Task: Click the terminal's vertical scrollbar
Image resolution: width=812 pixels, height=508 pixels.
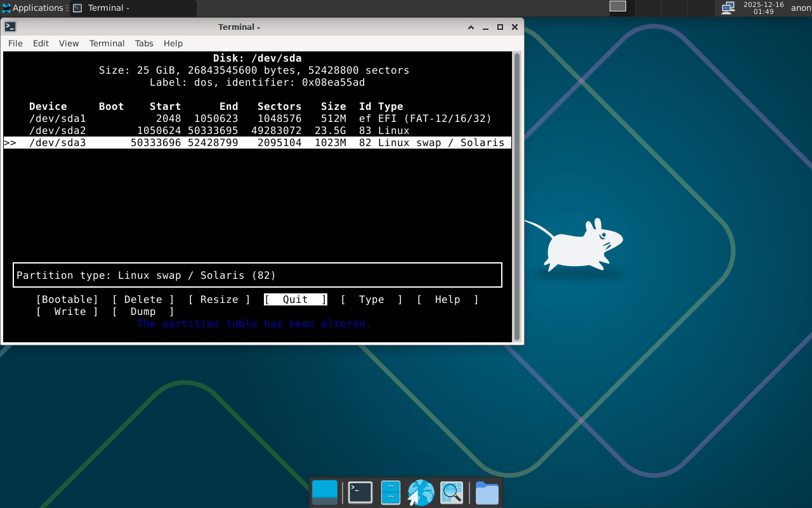Action: coord(517,197)
